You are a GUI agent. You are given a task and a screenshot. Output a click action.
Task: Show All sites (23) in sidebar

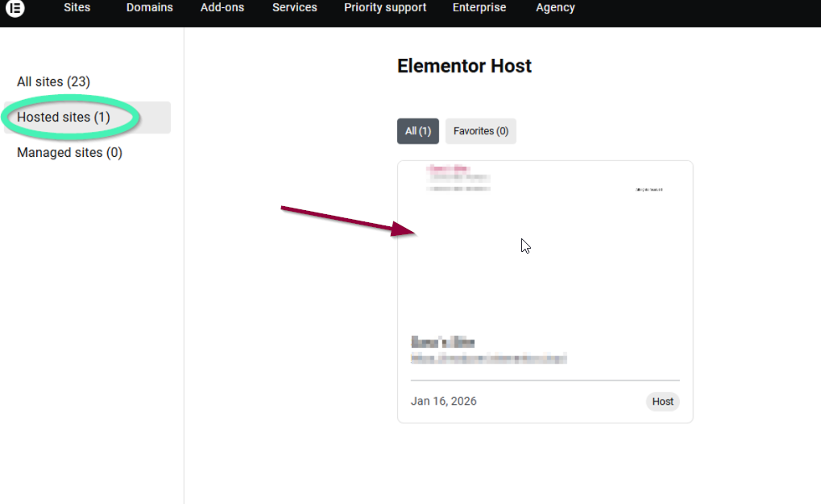(53, 81)
